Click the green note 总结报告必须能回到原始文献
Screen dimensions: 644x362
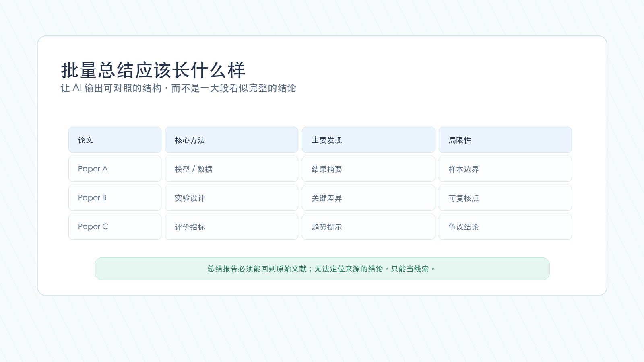(x=322, y=269)
